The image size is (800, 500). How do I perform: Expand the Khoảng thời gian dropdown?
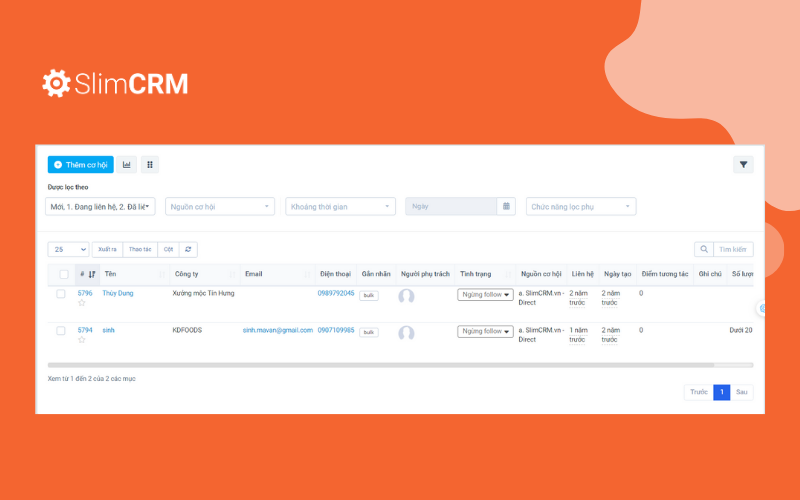340,207
